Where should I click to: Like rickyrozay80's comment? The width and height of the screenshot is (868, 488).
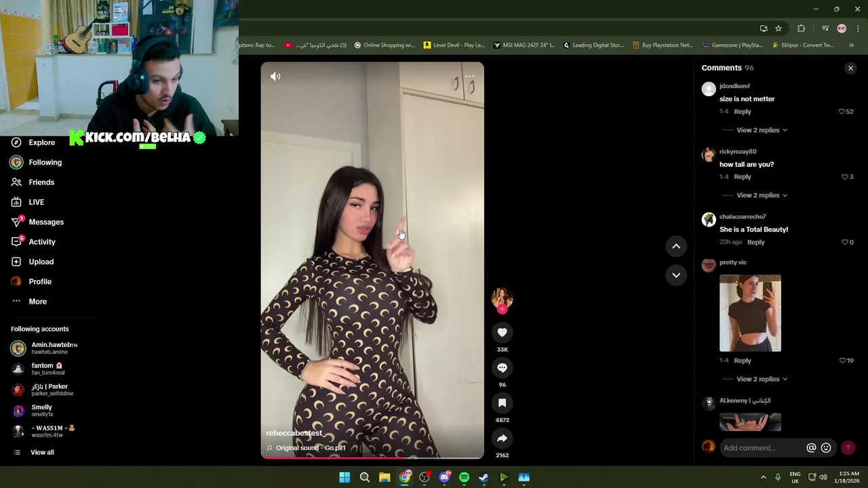pyautogui.click(x=844, y=177)
